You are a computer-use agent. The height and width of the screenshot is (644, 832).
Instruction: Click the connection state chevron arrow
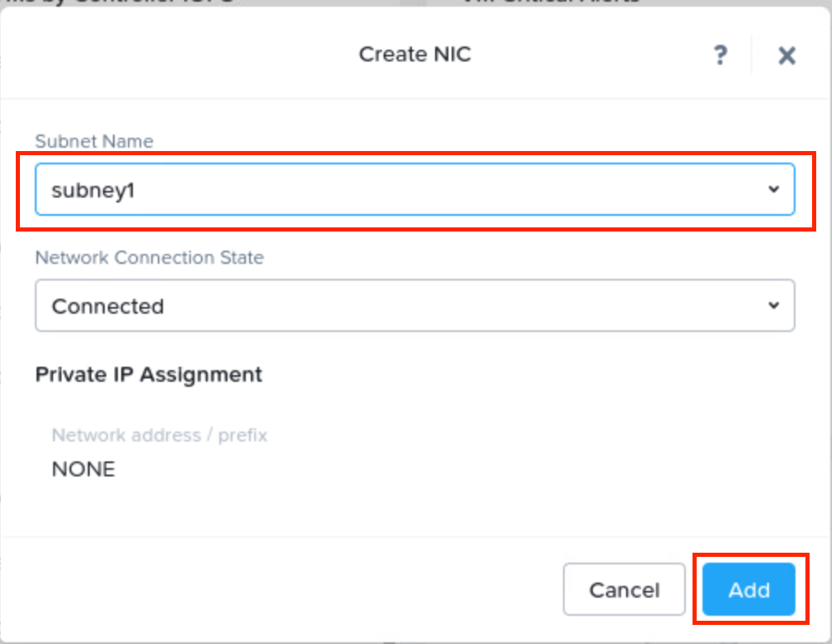[774, 305]
